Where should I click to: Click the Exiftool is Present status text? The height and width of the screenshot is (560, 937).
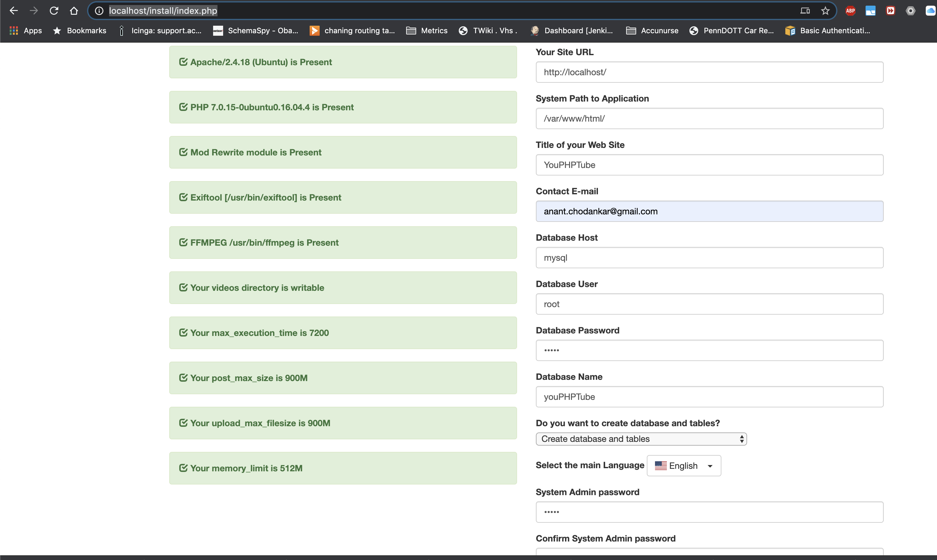point(266,197)
